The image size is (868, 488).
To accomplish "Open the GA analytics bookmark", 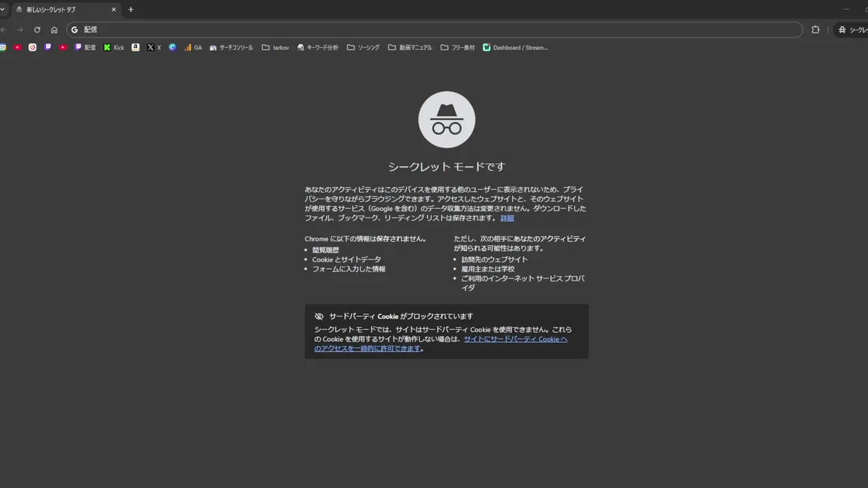I will click(193, 47).
